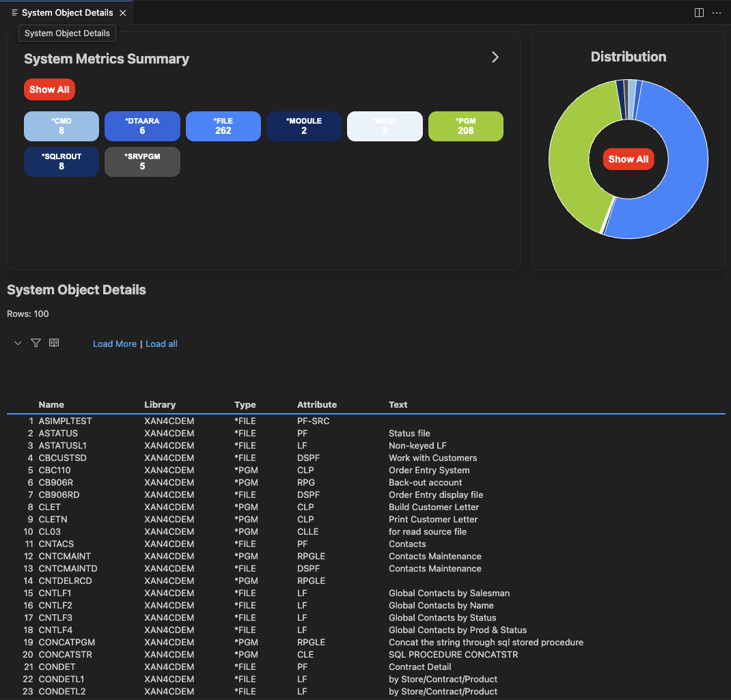Select the *DTAARA 6 metric tile

tap(142, 126)
